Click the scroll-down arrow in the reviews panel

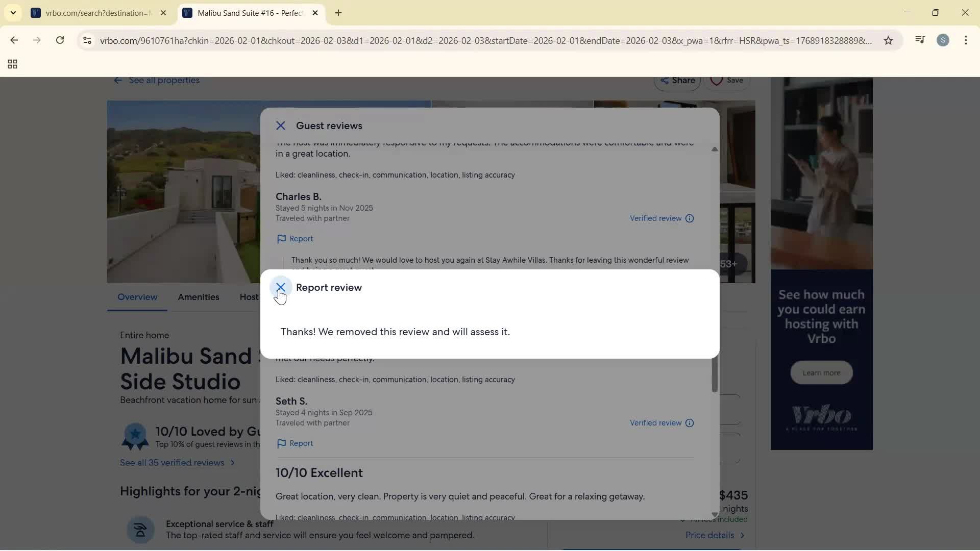715,515
